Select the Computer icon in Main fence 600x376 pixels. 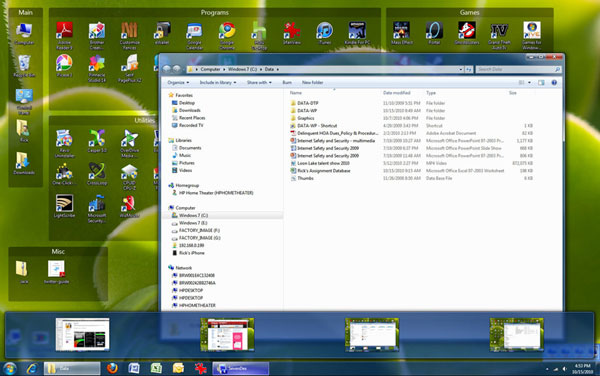(24, 34)
